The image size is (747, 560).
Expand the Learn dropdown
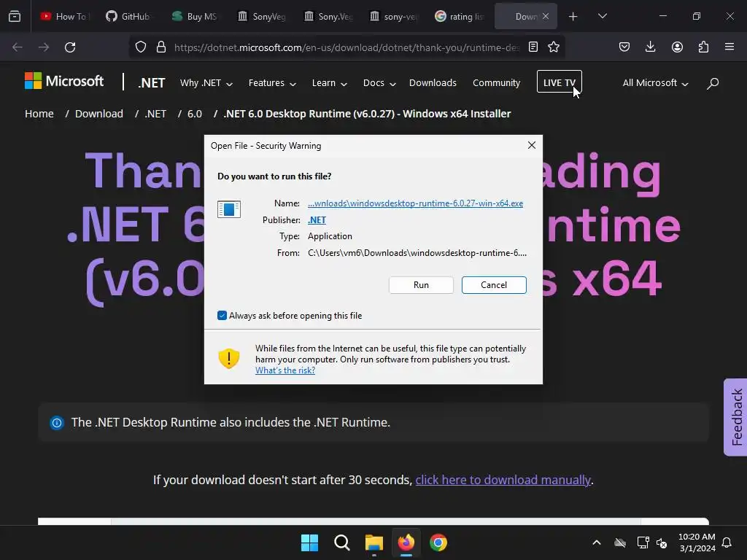(330, 83)
